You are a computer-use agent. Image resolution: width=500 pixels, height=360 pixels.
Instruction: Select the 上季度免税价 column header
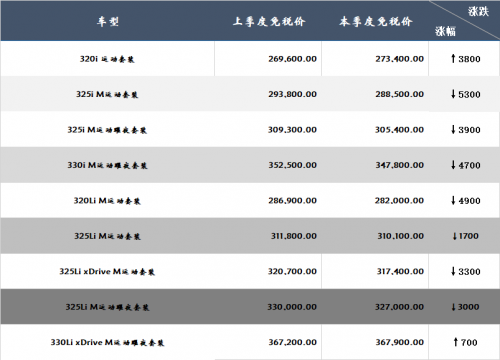pyautogui.click(x=269, y=22)
